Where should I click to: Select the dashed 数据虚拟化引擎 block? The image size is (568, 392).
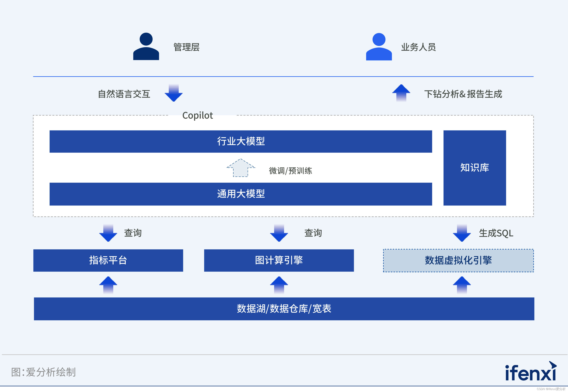click(458, 261)
